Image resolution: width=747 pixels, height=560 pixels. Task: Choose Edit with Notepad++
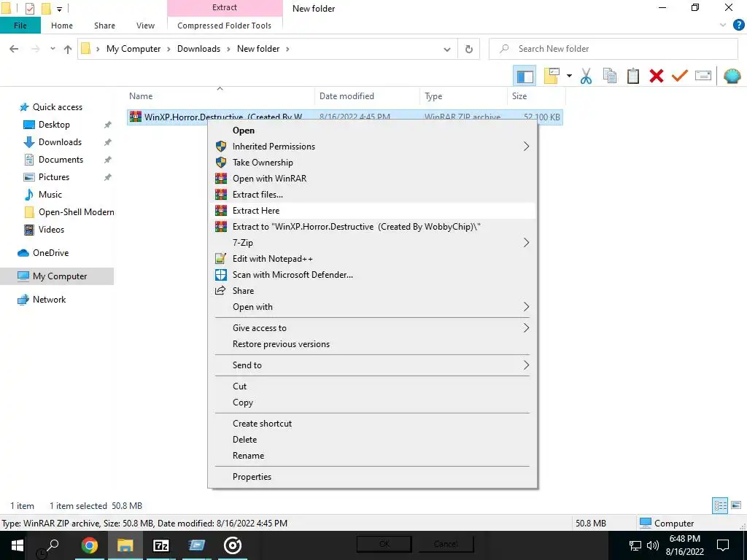pyautogui.click(x=373, y=259)
